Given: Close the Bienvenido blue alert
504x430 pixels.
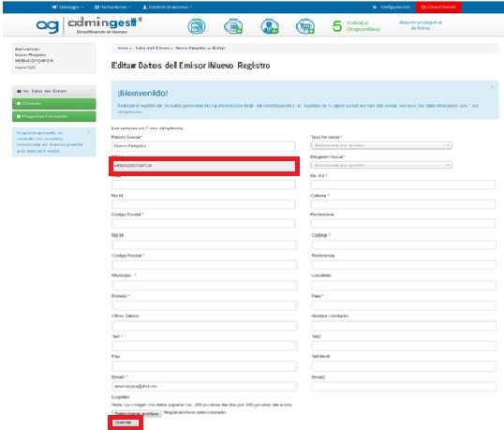Looking at the screenshot, I should (492, 87).
